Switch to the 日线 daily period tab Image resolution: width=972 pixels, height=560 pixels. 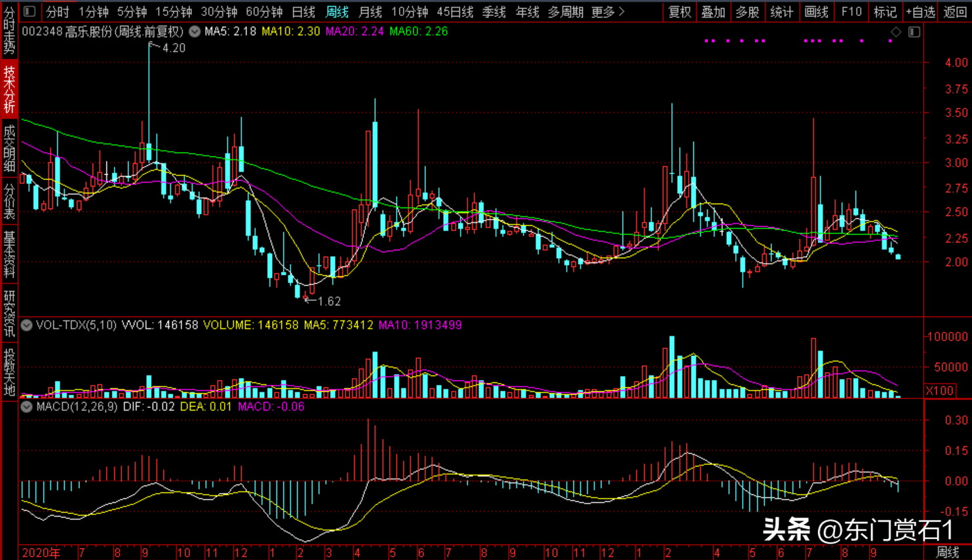303,12
